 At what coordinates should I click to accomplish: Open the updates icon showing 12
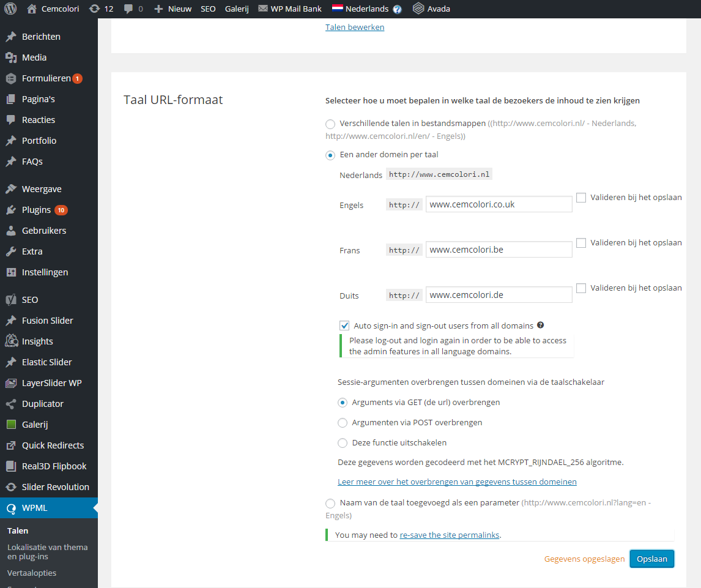click(94, 9)
